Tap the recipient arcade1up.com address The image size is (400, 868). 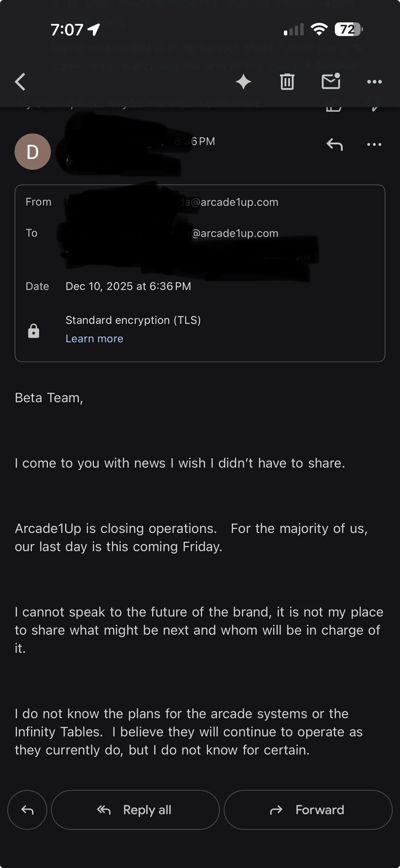click(x=235, y=232)
